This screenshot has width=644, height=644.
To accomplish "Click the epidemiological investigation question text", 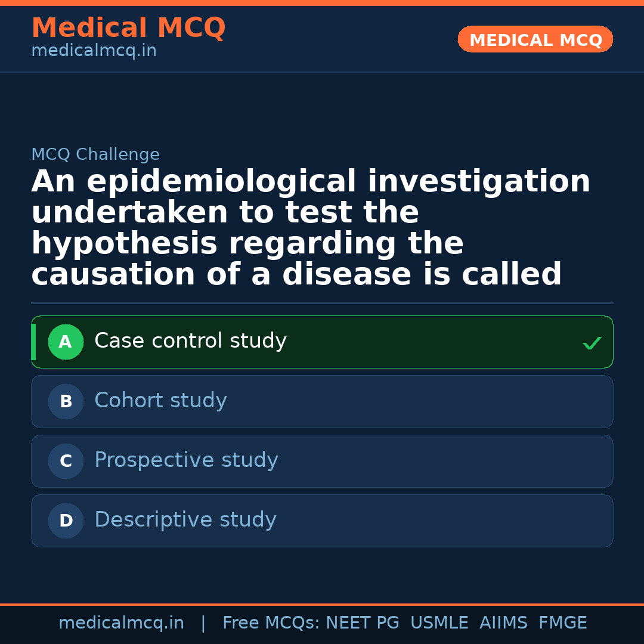I will (310, 228).
